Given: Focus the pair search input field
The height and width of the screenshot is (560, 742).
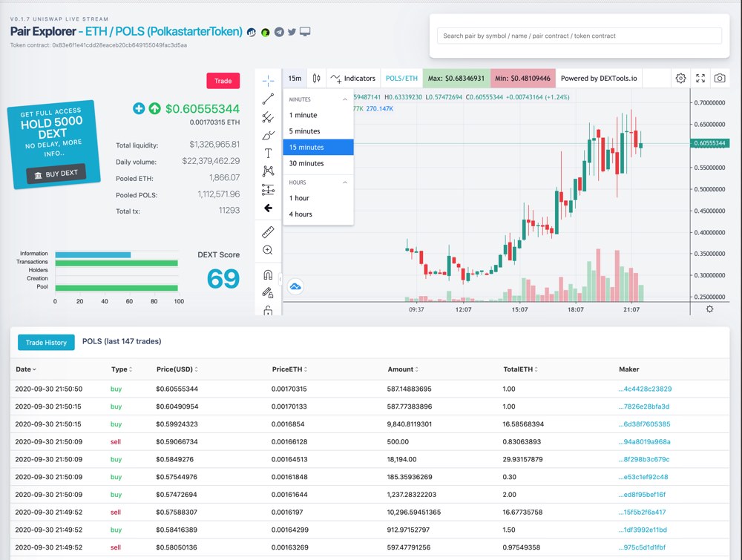Looking at the screenshot, I should 580,36.
